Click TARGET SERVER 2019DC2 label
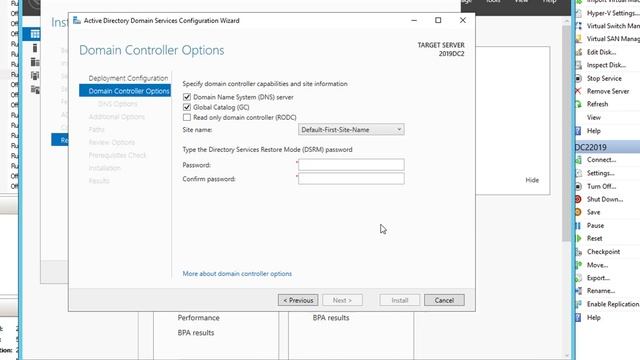640x360 pixels. pos(441,49)
